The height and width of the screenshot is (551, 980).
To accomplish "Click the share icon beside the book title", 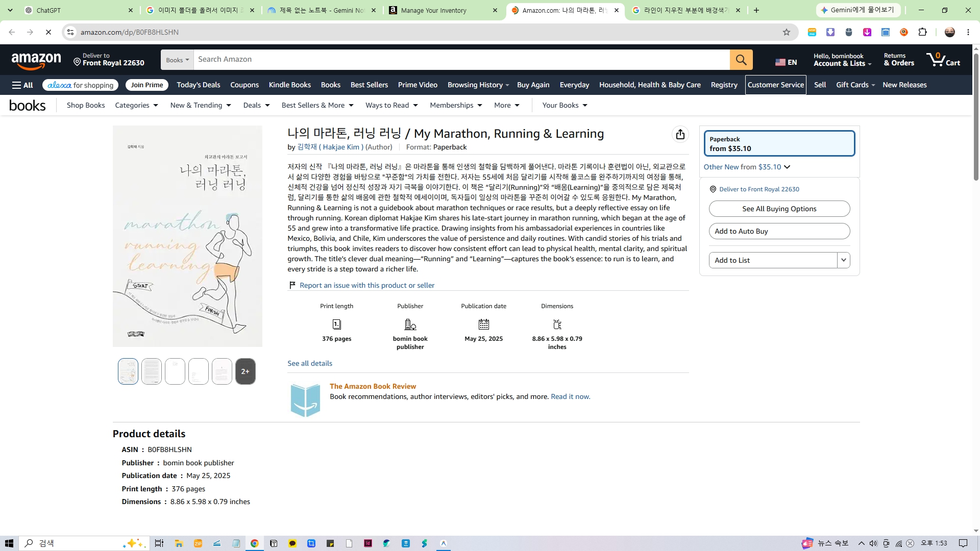I will [x=680, y=134].
